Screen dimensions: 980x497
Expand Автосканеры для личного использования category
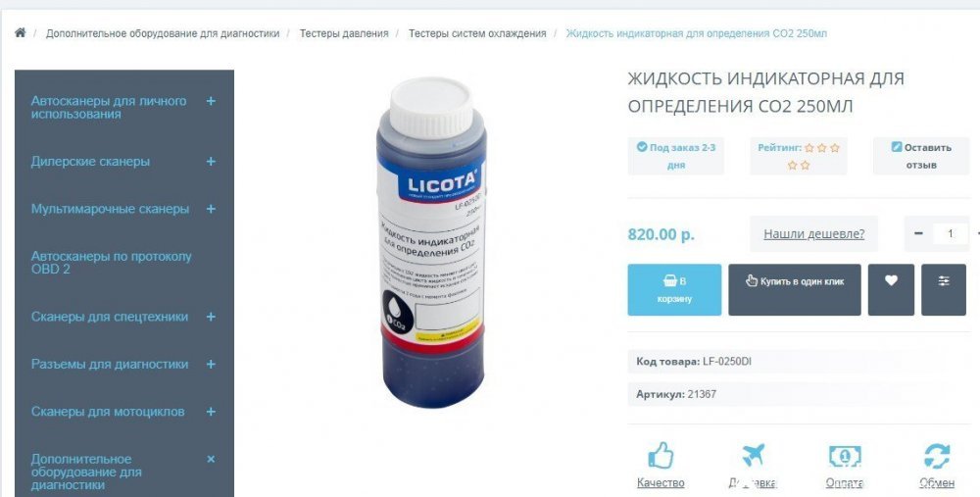point(211,101)
